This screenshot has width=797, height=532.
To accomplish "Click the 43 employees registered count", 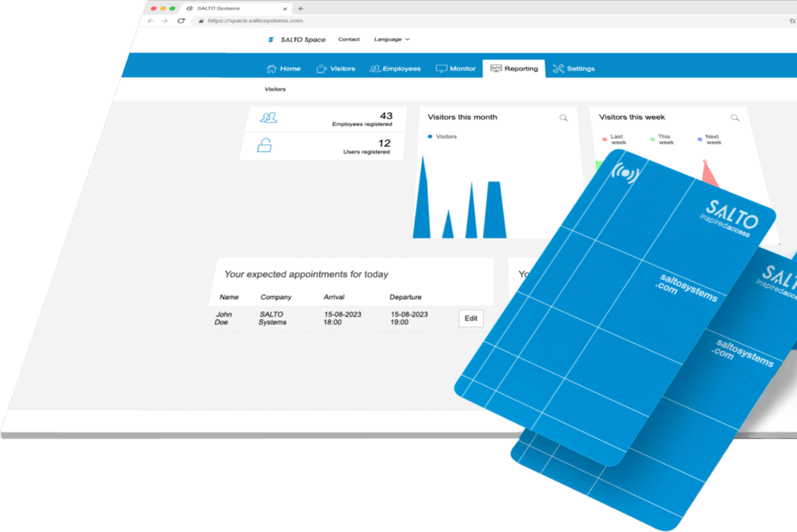I will pos(386,116).
